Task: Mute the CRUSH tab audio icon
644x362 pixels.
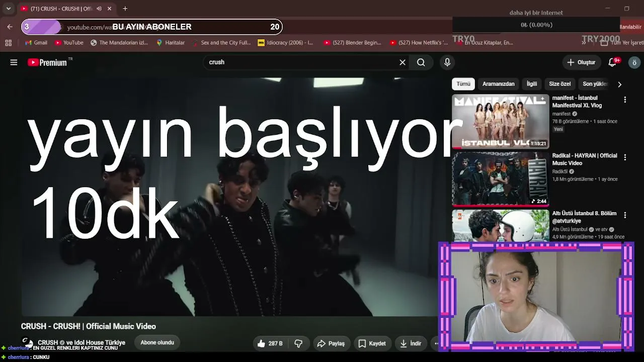Action: click(99, 9)
